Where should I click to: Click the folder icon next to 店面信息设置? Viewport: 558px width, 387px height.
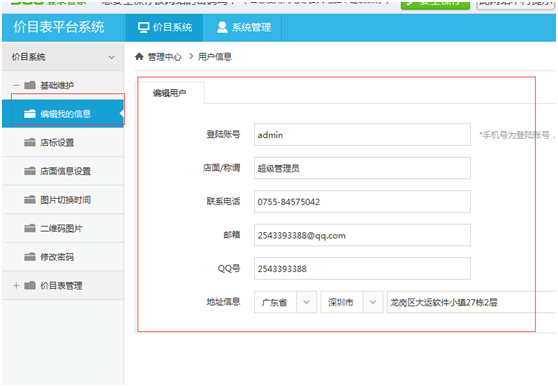(30, 171)
